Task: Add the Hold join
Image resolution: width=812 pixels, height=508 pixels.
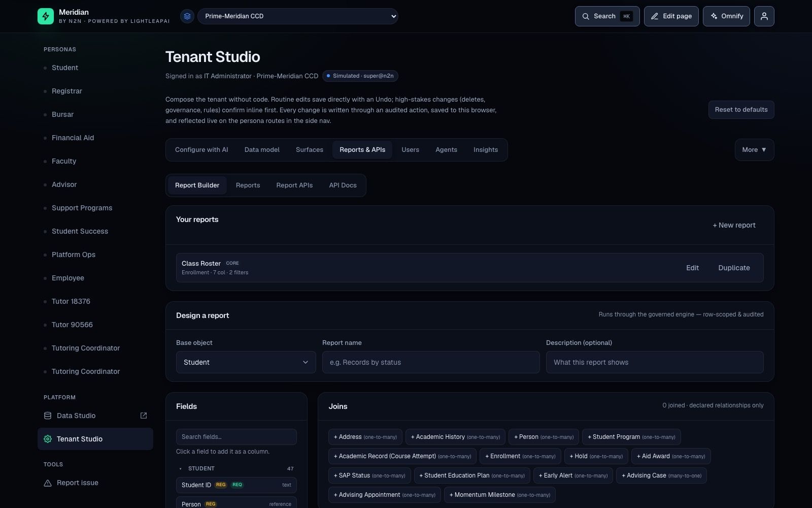Action: pyautogui.click(x=596, y=456)
